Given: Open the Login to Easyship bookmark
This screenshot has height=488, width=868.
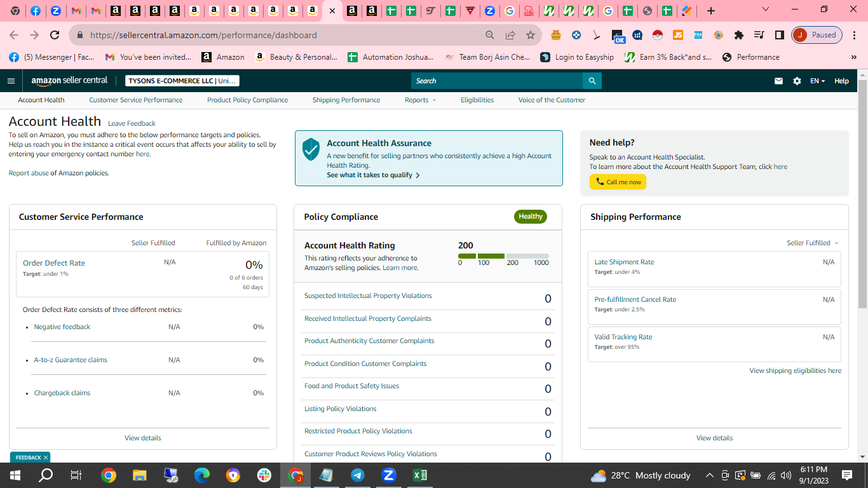Looking at the screenshot, I should (577, 57).
